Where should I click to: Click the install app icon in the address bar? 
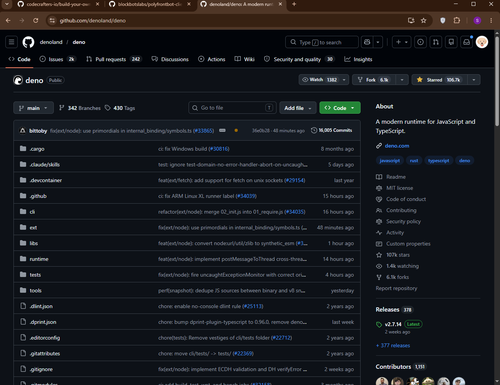(x=411, y=21)
